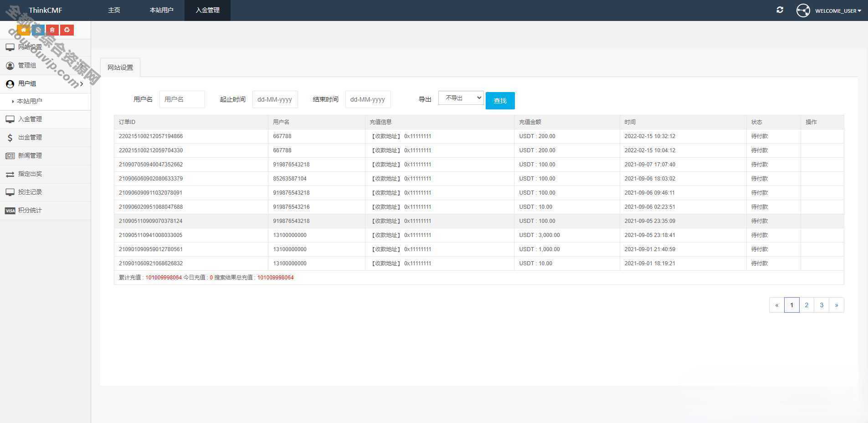Focus the 用户名 search input

[182, 99]
